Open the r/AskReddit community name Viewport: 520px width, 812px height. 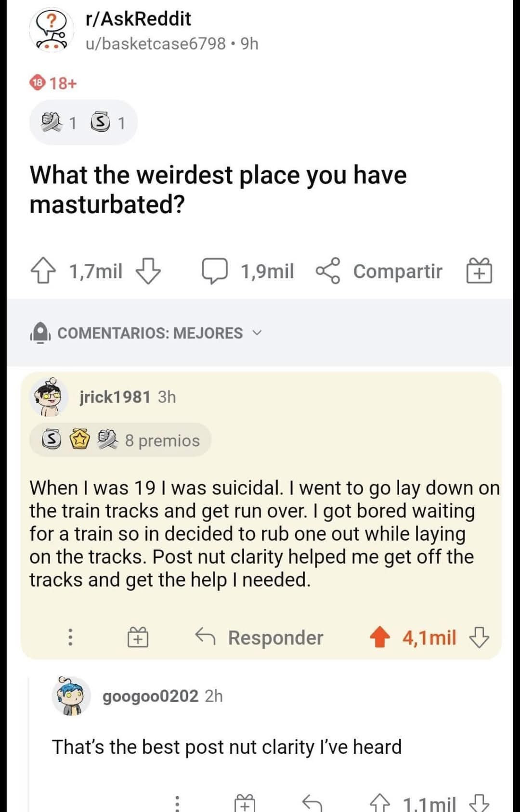[x=138, y=19]
